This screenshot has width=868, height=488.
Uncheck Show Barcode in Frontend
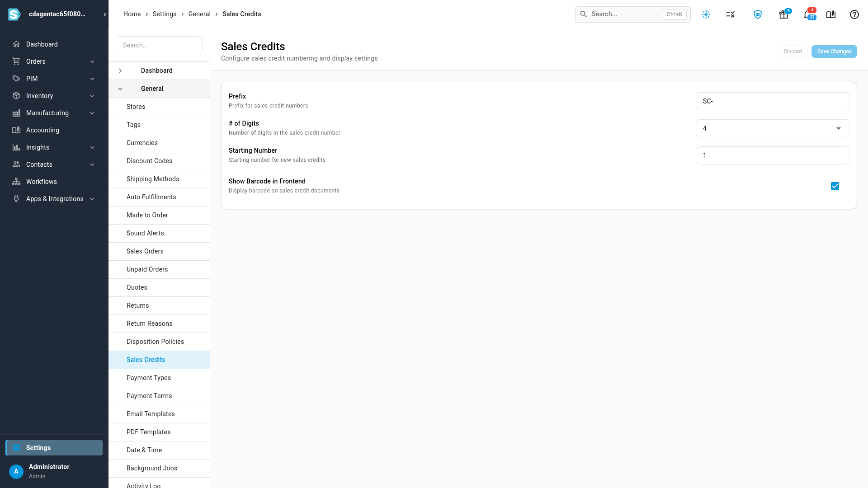click(x=835, y=186)
